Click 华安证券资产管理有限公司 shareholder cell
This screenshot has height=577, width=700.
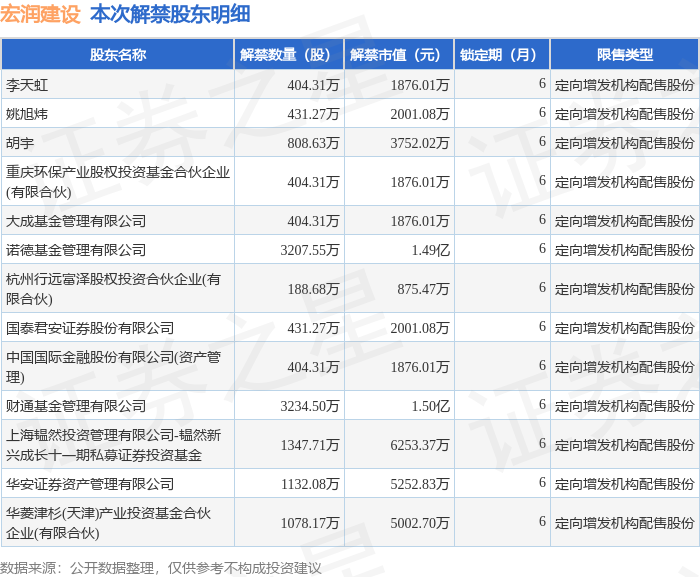(x=118, y=484)
